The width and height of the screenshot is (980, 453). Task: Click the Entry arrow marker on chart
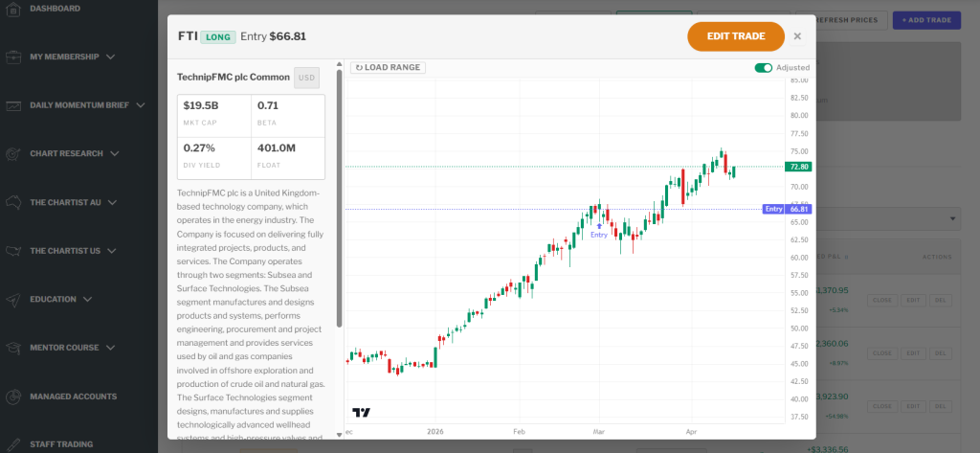click(x=599, y=226)
